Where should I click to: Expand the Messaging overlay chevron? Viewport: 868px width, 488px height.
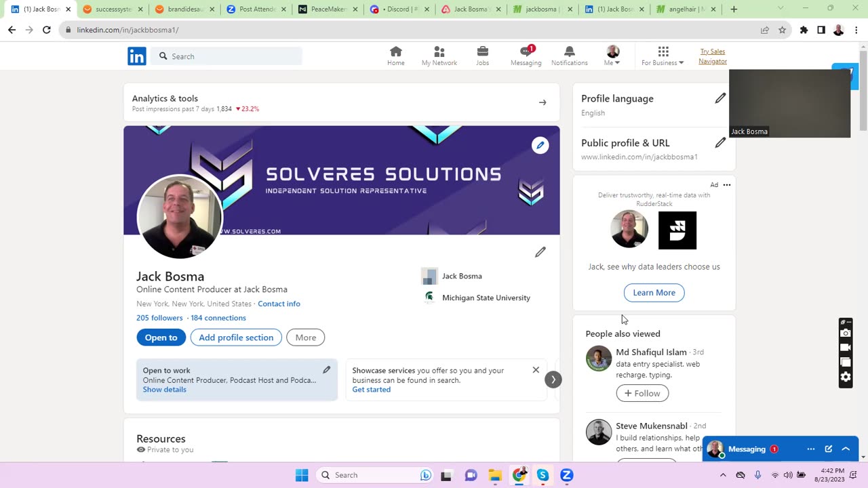[x=846, y=449]
